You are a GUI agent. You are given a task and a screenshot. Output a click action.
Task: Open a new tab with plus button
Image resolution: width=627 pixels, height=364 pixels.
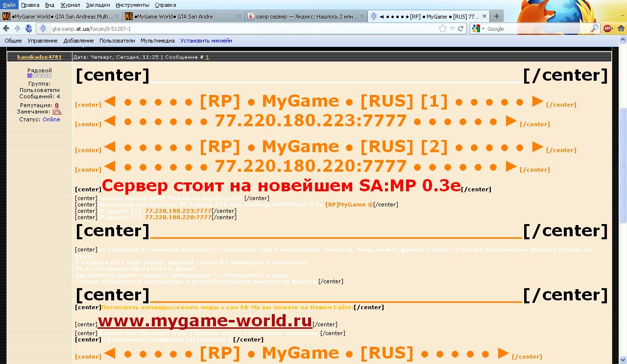(496, 16)
